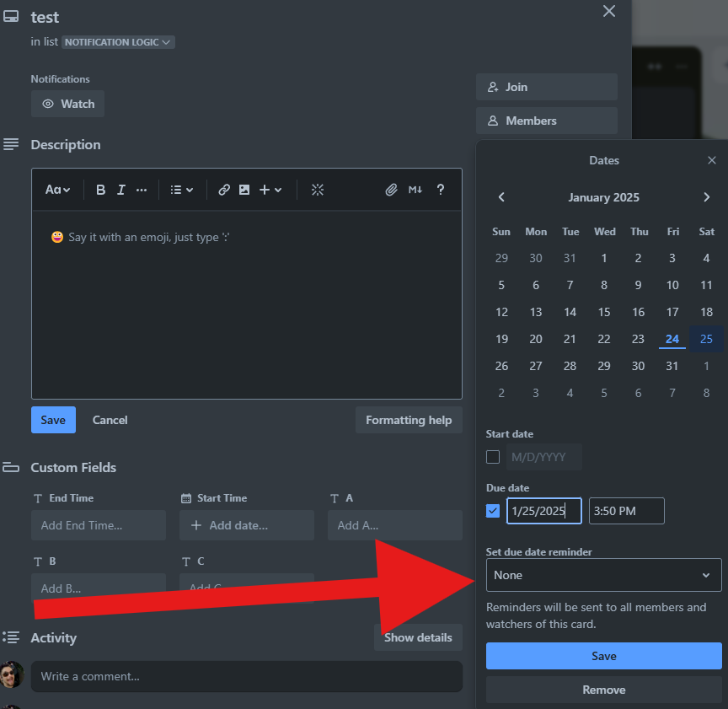Image resolution: width=728 pixels, height=709 pixels.
Task: Open the AI sparkle tool in editor
Action: point(318,190)
